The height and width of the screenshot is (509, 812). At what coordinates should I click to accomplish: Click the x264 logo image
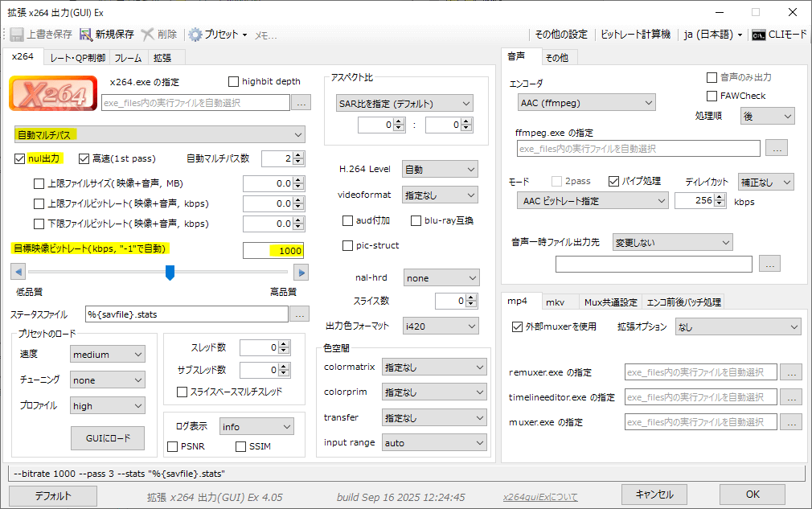point(52,93)
